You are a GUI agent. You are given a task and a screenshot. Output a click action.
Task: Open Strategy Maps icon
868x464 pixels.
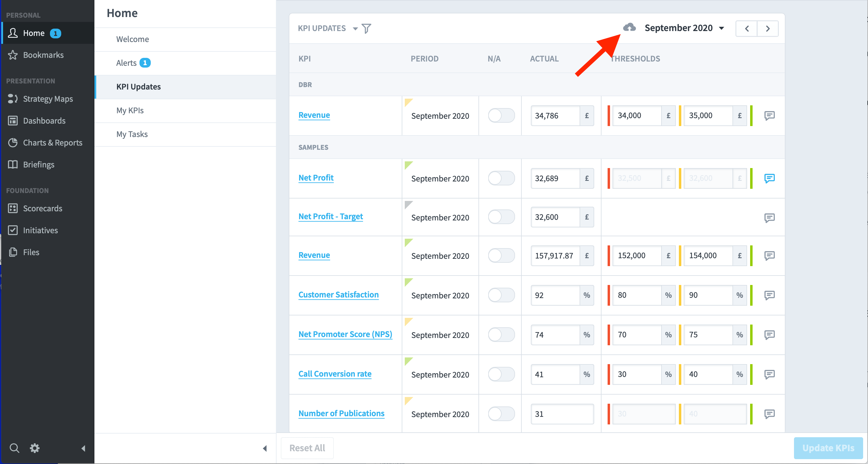click(13, 99)
